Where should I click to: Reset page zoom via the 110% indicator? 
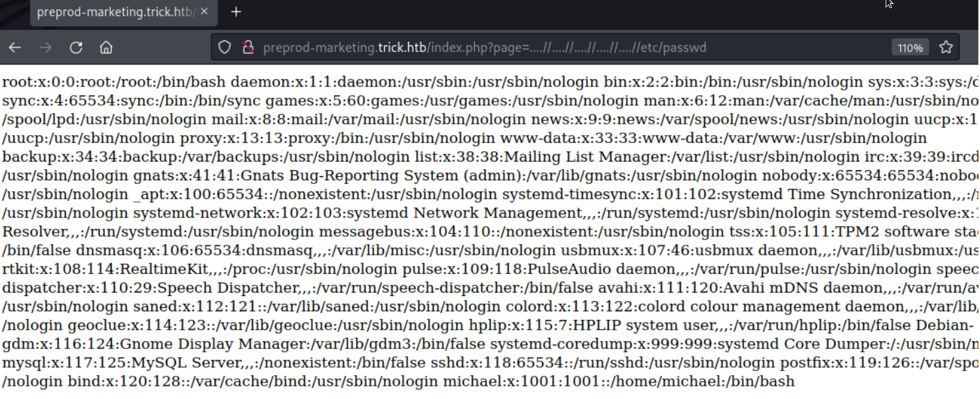(911, 47)
